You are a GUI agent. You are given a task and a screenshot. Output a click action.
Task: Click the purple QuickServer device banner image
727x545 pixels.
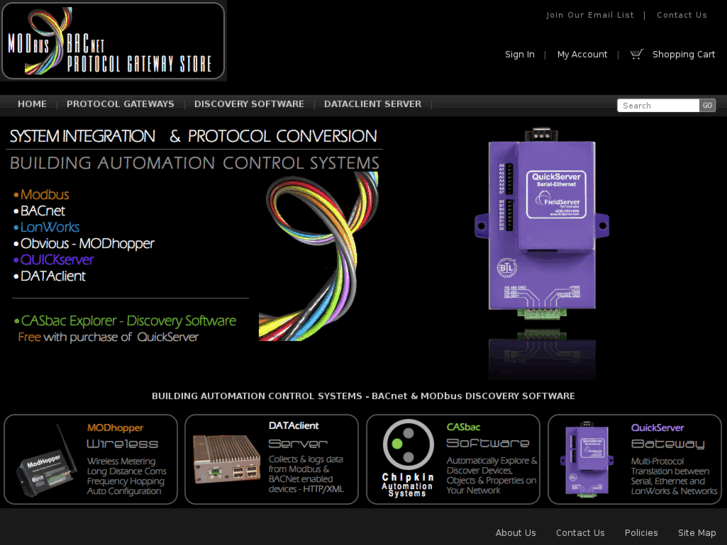(542, 223)
